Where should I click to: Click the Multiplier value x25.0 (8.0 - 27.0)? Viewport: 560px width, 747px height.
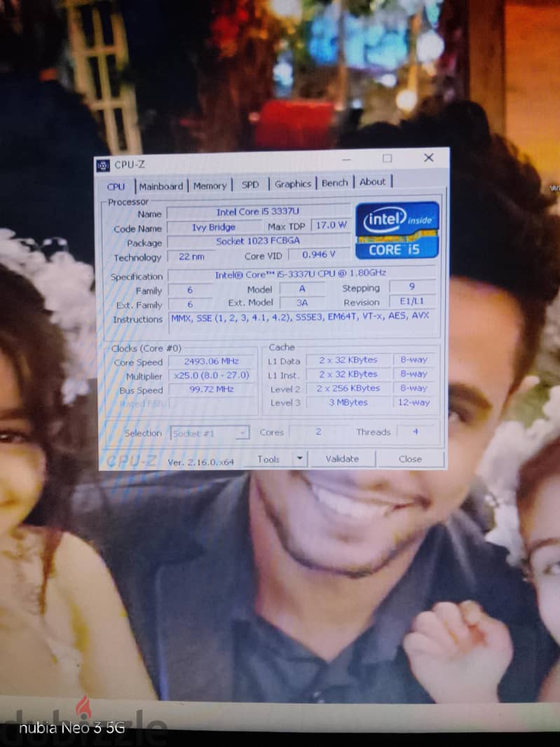[212, 376]
